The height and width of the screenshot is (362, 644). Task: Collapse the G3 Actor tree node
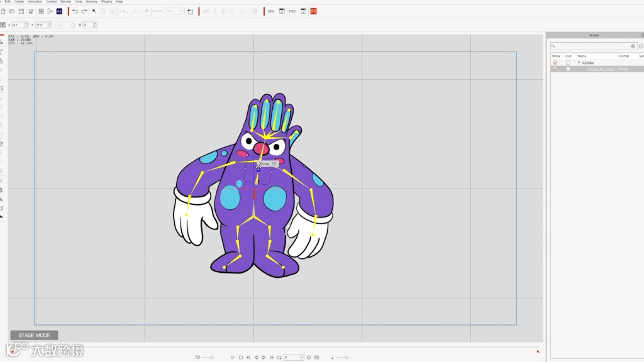point(579,63)
